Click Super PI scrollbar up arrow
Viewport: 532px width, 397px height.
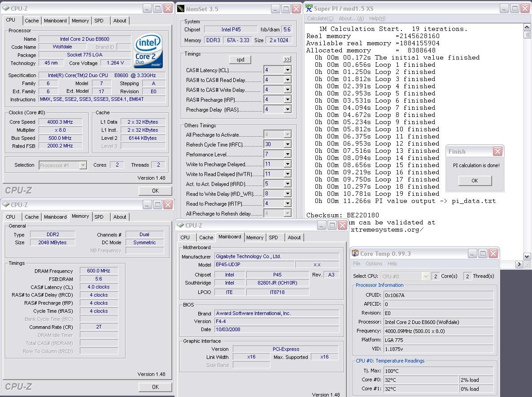tap(527, 27)
